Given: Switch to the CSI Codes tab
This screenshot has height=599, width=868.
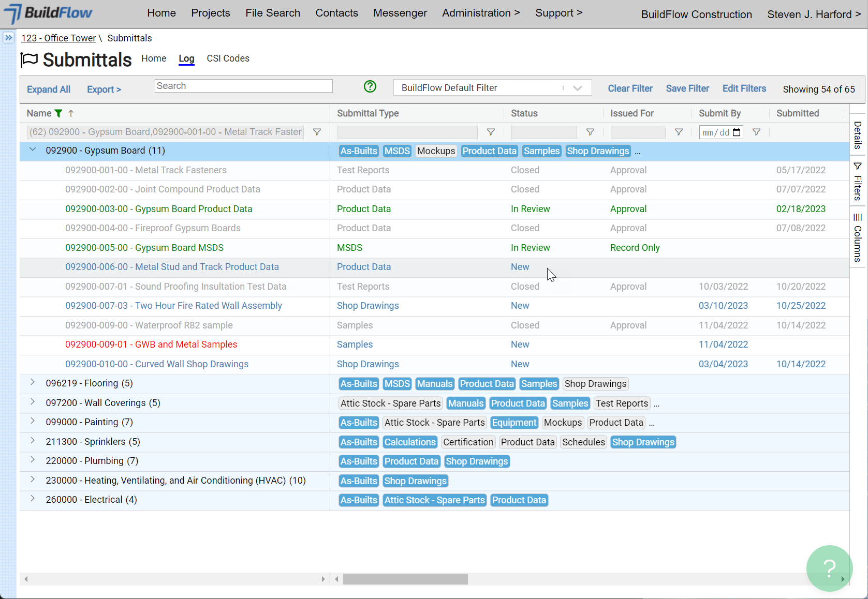Looking at the screenshot, I should (x=228, y=58).
